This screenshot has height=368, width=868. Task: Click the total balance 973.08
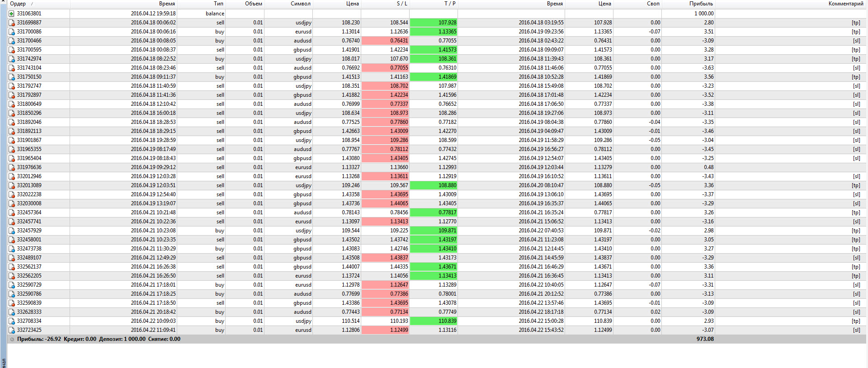click(705, 339)
